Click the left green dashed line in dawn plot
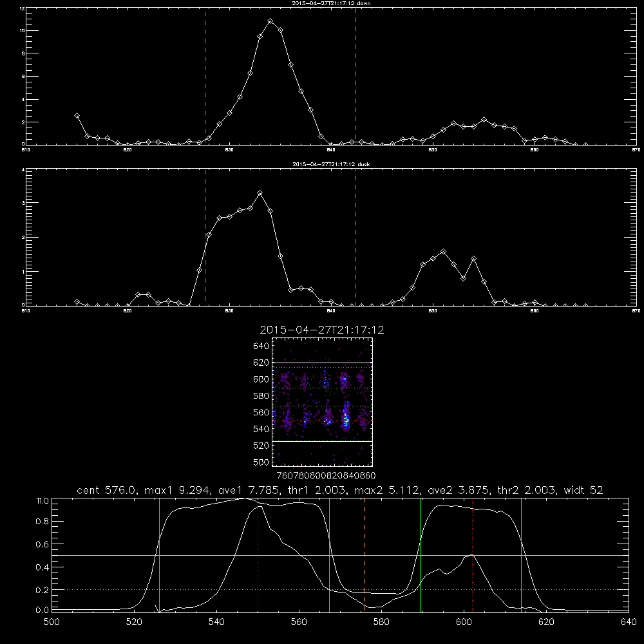This screenshot has width=644, height=644. click(205, 76)
